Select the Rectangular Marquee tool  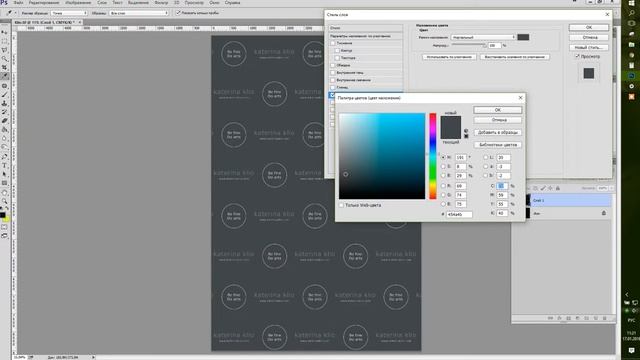click(4, 41)
